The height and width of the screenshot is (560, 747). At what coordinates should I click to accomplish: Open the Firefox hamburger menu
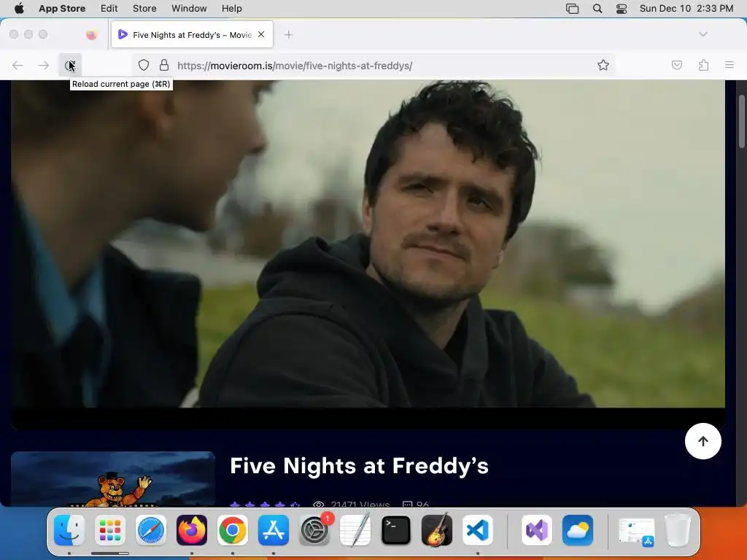point(729,65)
